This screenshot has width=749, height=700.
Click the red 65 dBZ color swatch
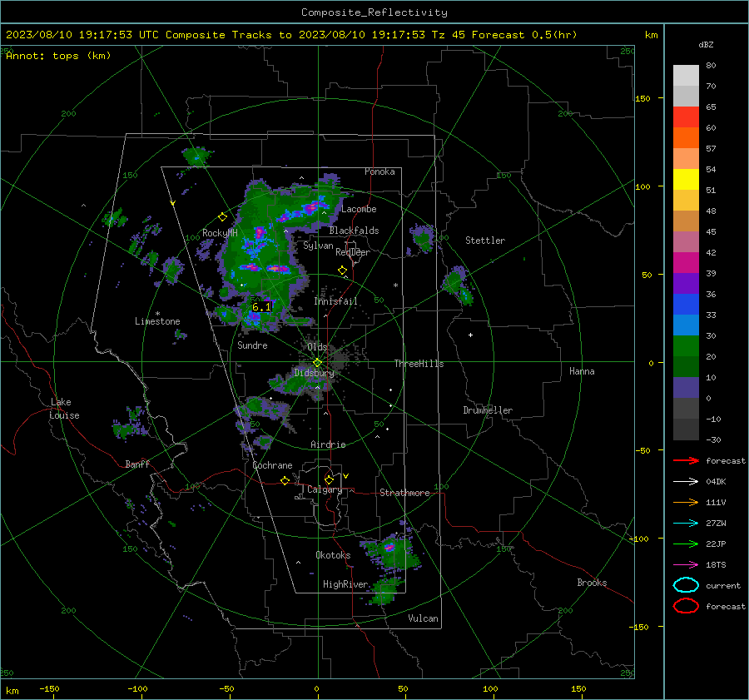(686, 117)
